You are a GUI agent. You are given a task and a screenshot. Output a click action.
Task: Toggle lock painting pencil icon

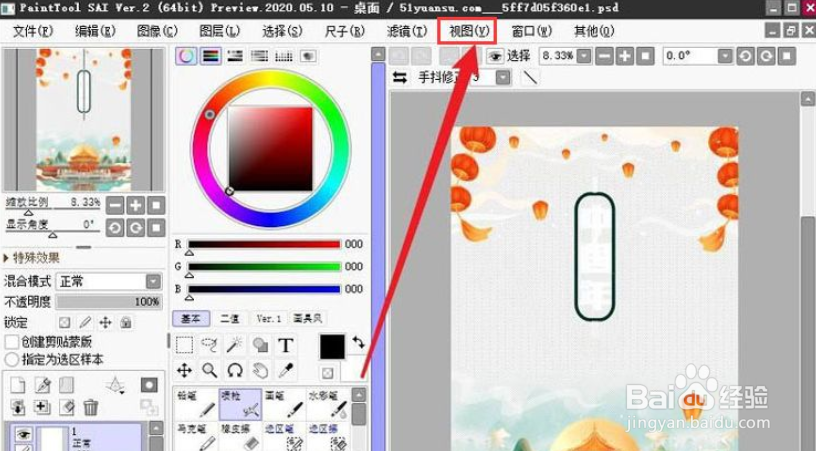(85, 323)
